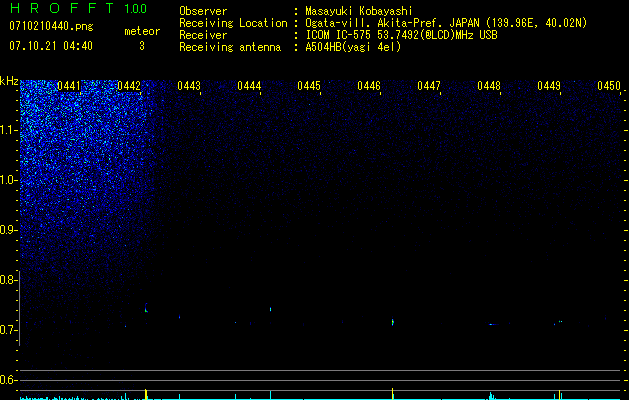
Task: Click the 0447 time marker
Action: point(429,86)
